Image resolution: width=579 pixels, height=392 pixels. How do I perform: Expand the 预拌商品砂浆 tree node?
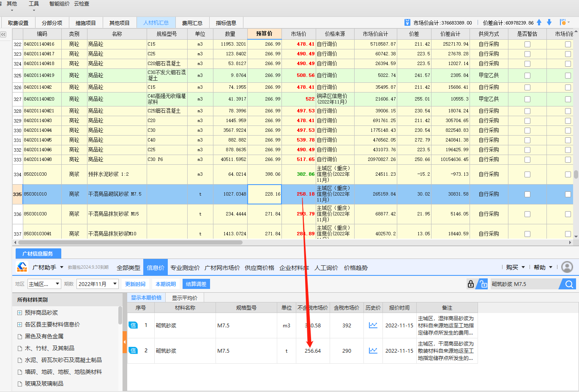point(19,313)
